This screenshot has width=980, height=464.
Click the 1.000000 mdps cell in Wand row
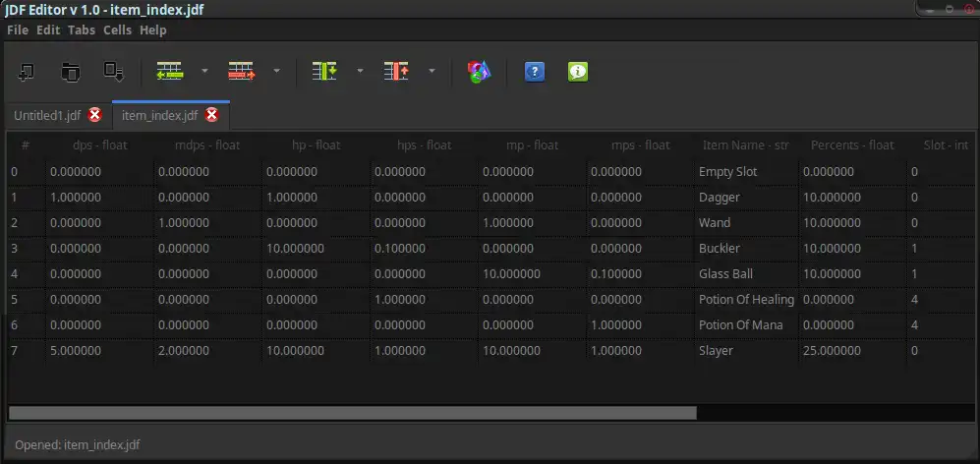coord(207,222)
